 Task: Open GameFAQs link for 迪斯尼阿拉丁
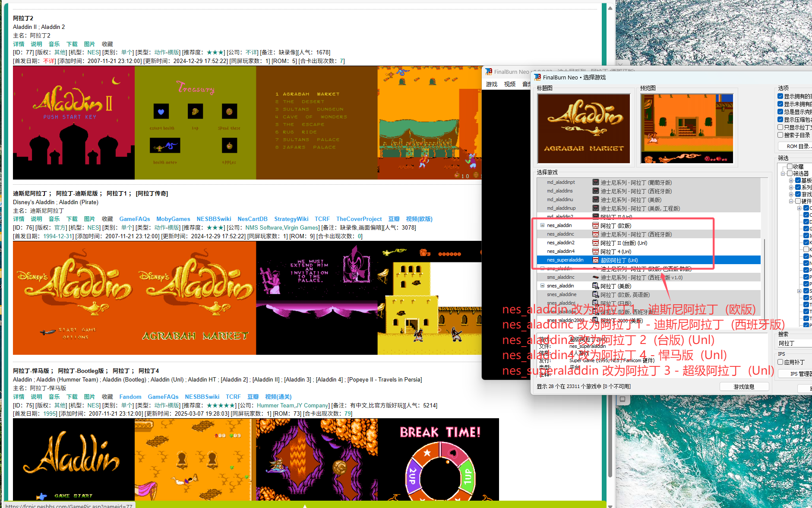(x=135, y=219)
